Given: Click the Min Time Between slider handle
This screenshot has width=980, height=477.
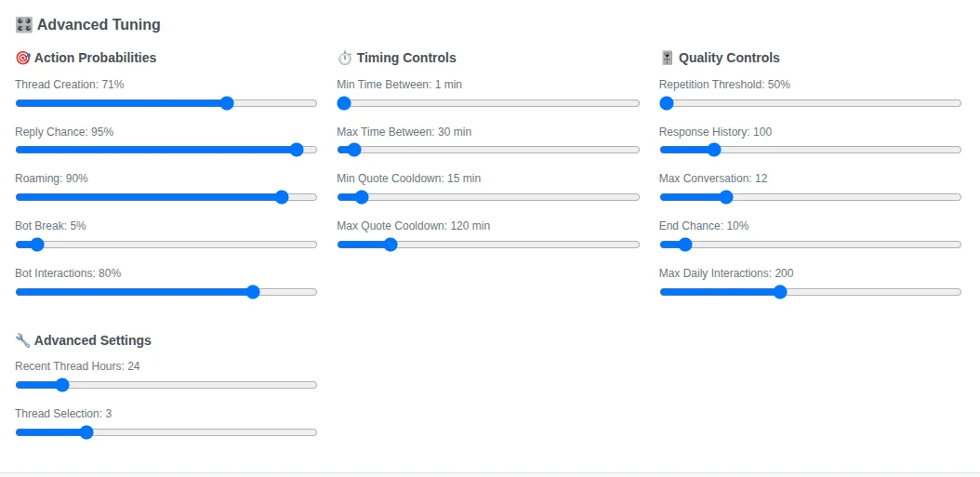Looking at the screenshot, I should (x=344, y=103).
